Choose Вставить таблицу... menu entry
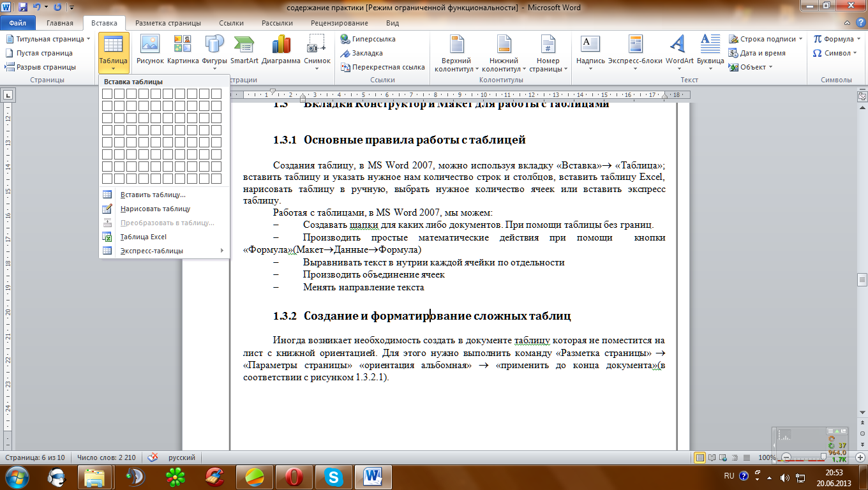 (x=164, y=195)
